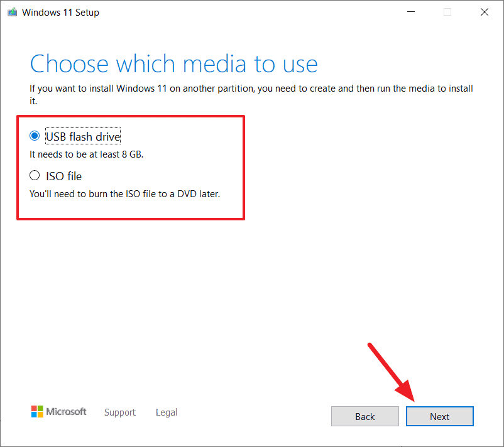Click the 'Windows 11 Setup' title text
The height and width of the screenshot is (447, 504).
click(x=60, y=12)
